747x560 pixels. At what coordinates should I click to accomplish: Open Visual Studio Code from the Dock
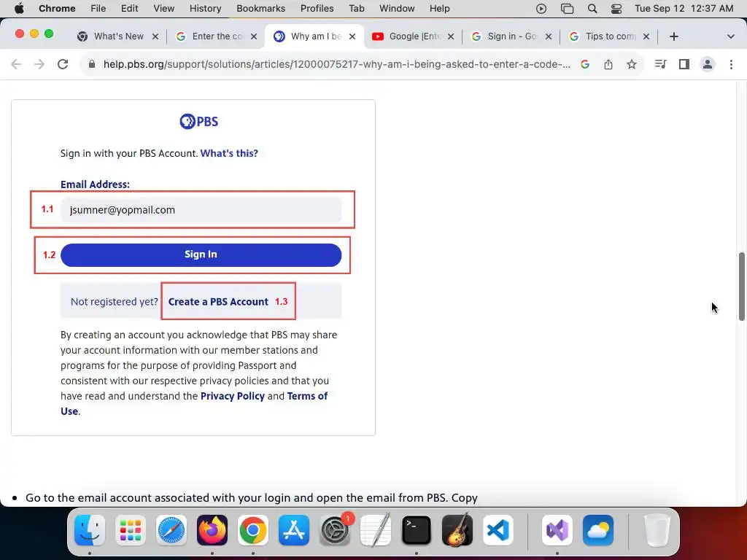point(498,530)
